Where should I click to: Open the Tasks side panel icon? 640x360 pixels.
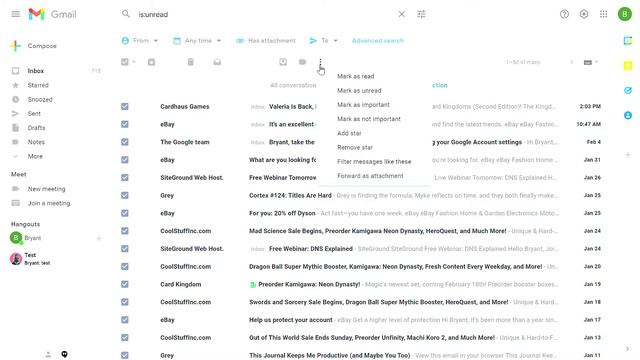pyautogui.click(x=628, y=90)
